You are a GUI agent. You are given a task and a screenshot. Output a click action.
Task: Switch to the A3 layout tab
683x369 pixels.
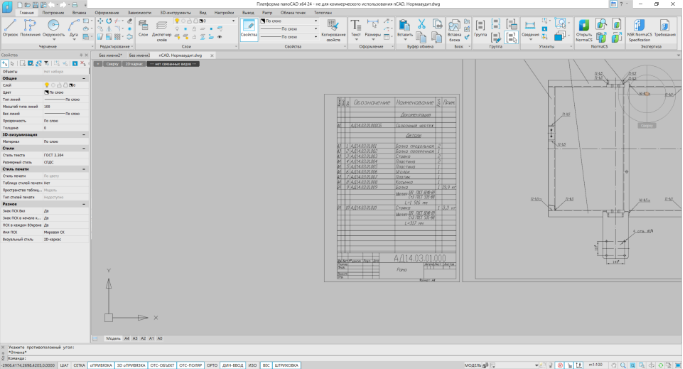click(x=135, y=339)
